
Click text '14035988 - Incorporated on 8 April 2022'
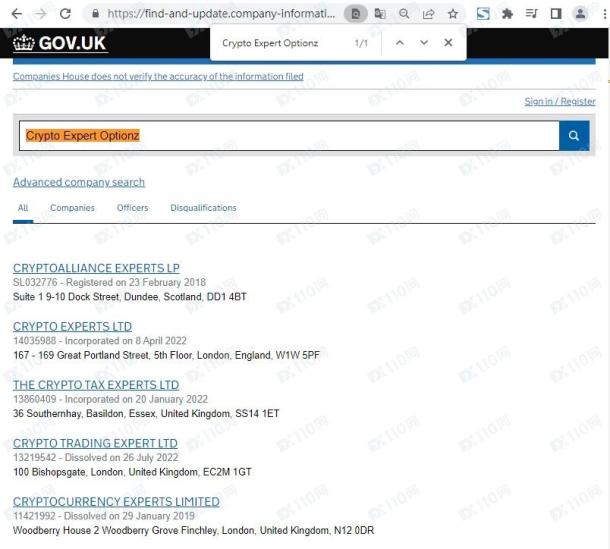100,341
